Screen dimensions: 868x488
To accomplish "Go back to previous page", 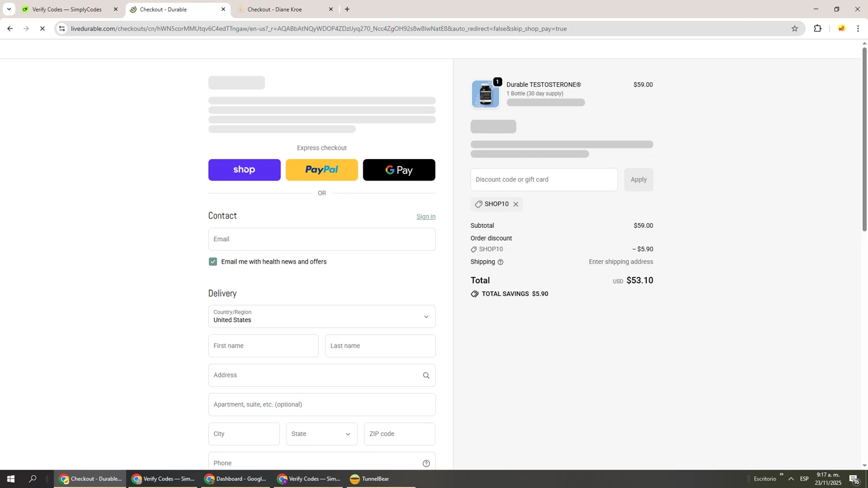I will 10,28.
